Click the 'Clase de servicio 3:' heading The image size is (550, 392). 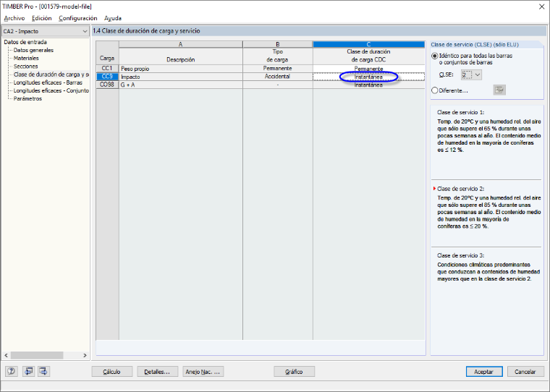(460, 255)
